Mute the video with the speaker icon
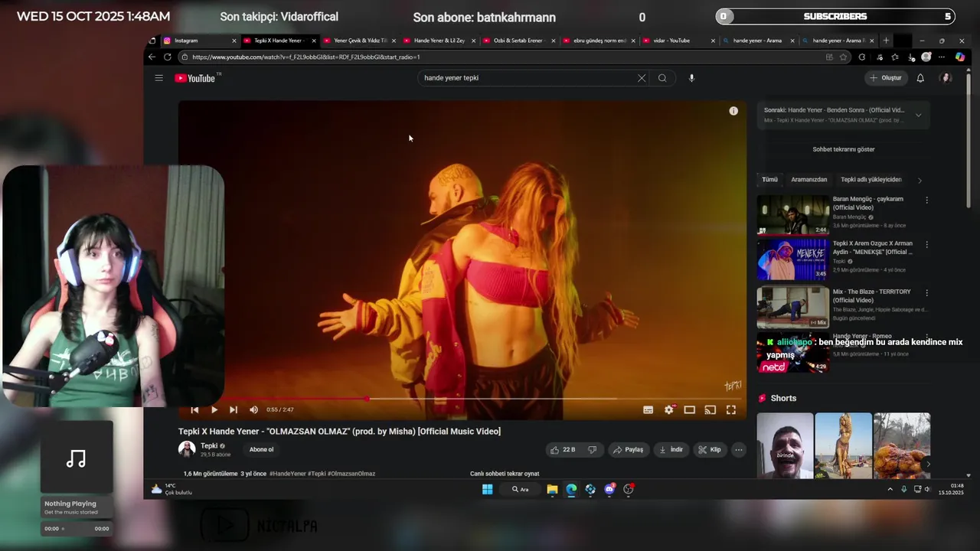 coord(253,410)
